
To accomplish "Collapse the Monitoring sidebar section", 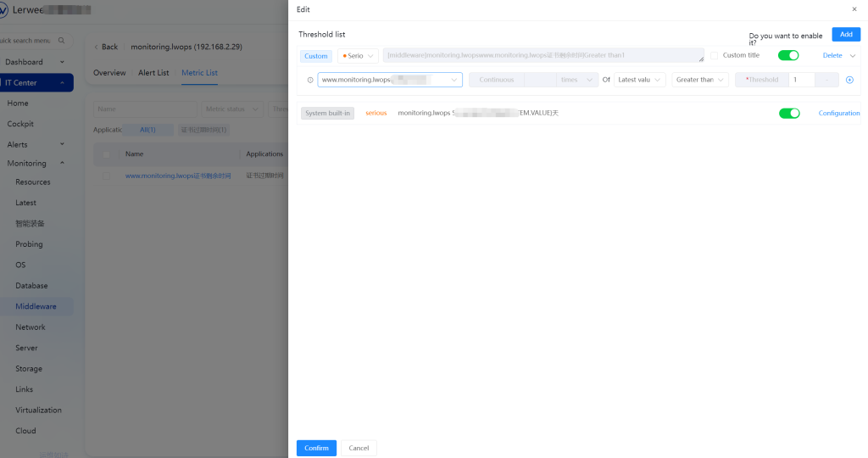I will tap(62, 163).
